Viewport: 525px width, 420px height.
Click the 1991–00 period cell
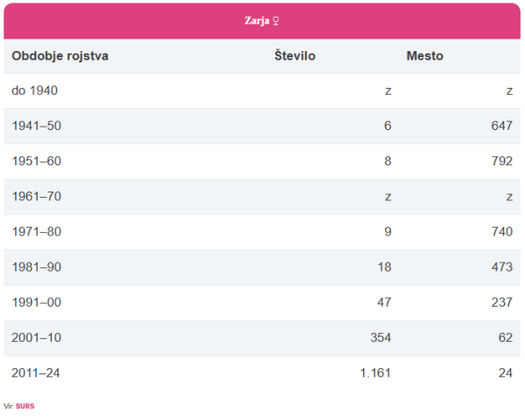(x=37, y=302)
